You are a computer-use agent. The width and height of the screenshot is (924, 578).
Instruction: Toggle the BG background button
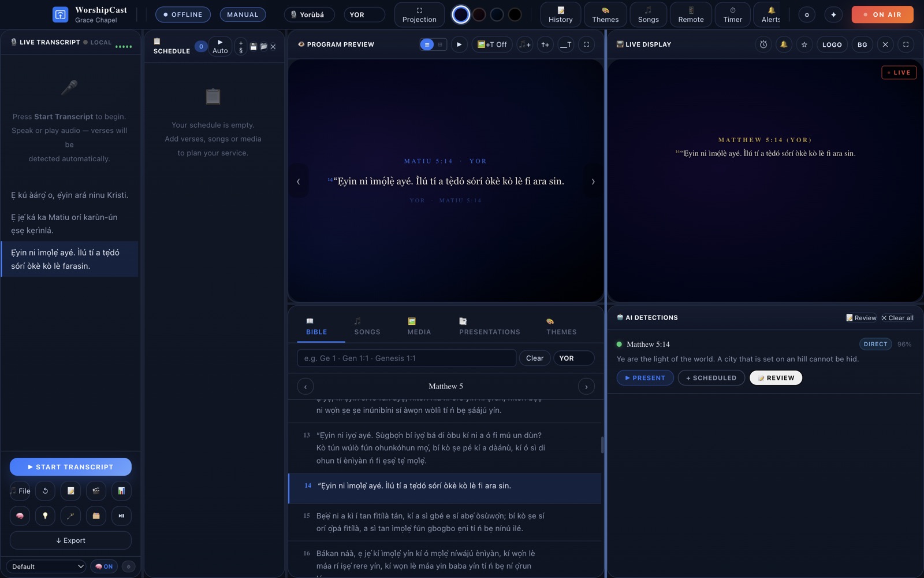862,45
